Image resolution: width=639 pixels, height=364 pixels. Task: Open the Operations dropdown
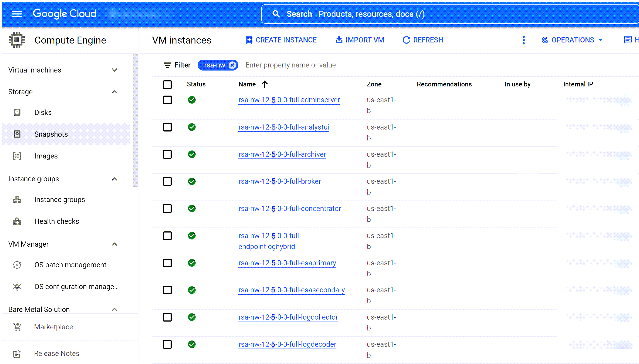tap(573, 40)
